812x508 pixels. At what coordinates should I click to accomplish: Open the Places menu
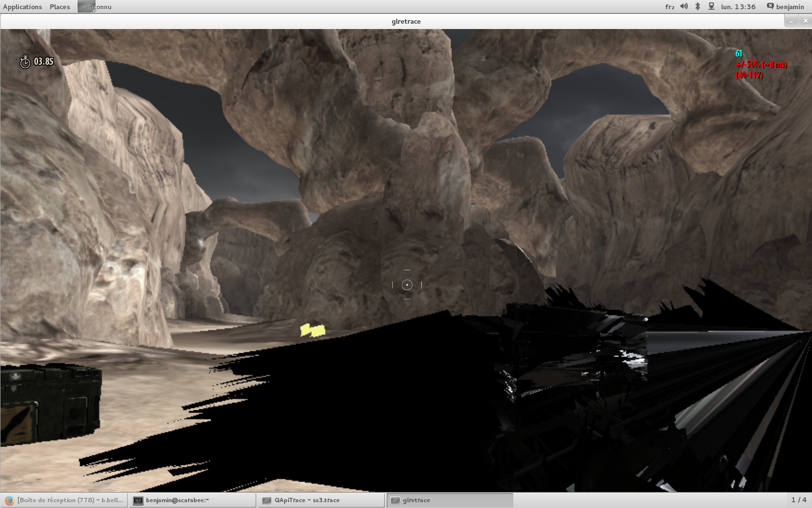(60, 7)
